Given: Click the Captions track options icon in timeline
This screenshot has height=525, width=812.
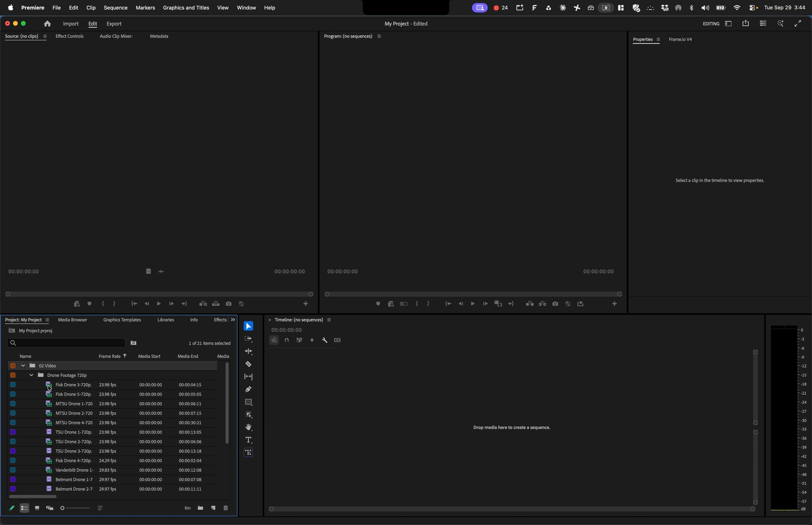Looking at the screenshot, I should 337,340.
